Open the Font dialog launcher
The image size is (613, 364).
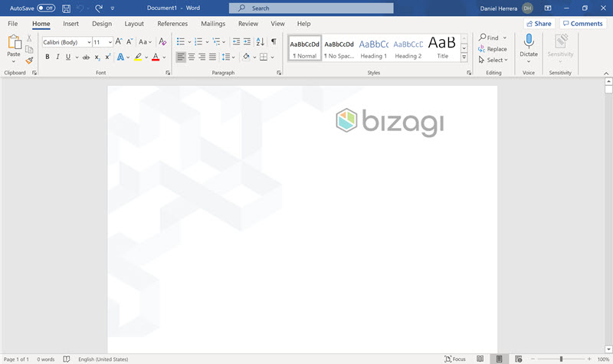(168, 73)
